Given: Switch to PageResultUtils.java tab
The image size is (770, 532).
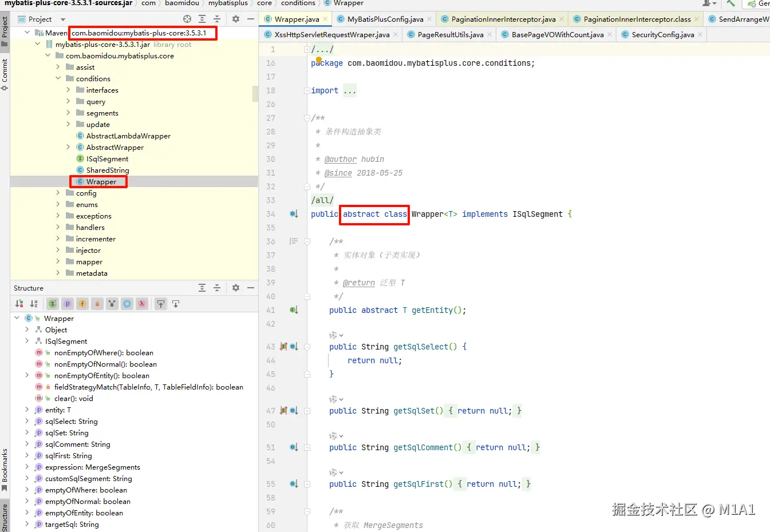Looking at the screenshot, I should (450, 34).
